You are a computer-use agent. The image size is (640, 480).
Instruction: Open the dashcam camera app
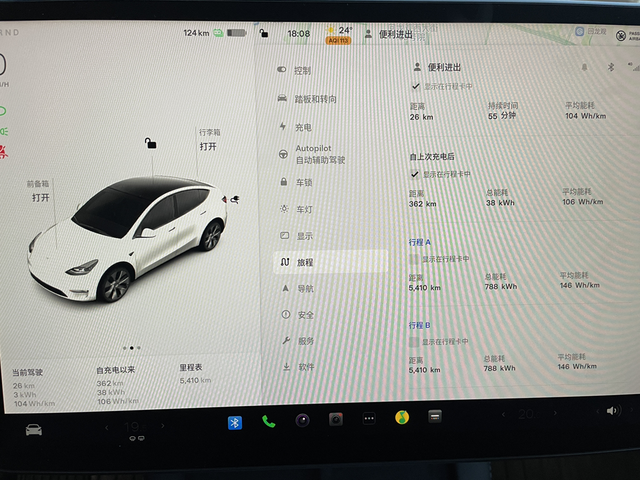pos(336,419)
